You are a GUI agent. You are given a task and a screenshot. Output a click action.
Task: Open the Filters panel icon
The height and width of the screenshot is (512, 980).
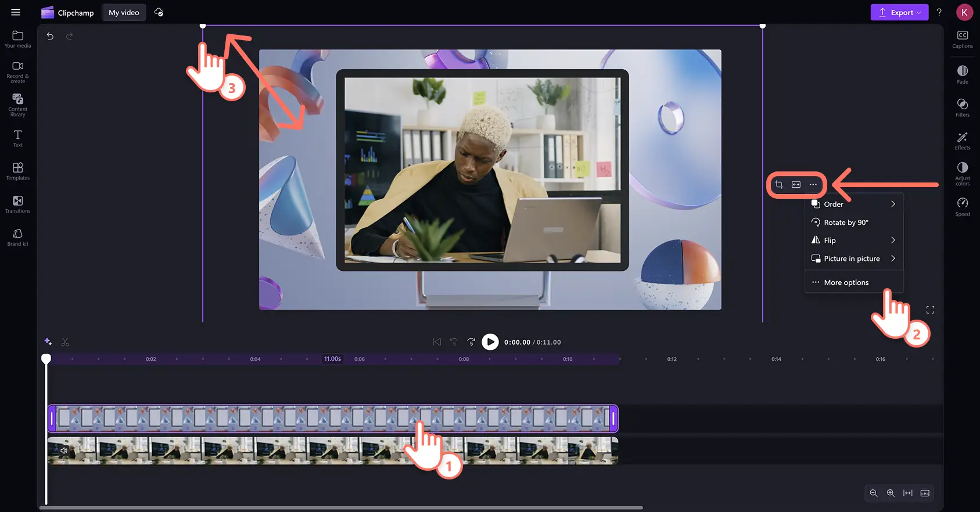point(962,107)
